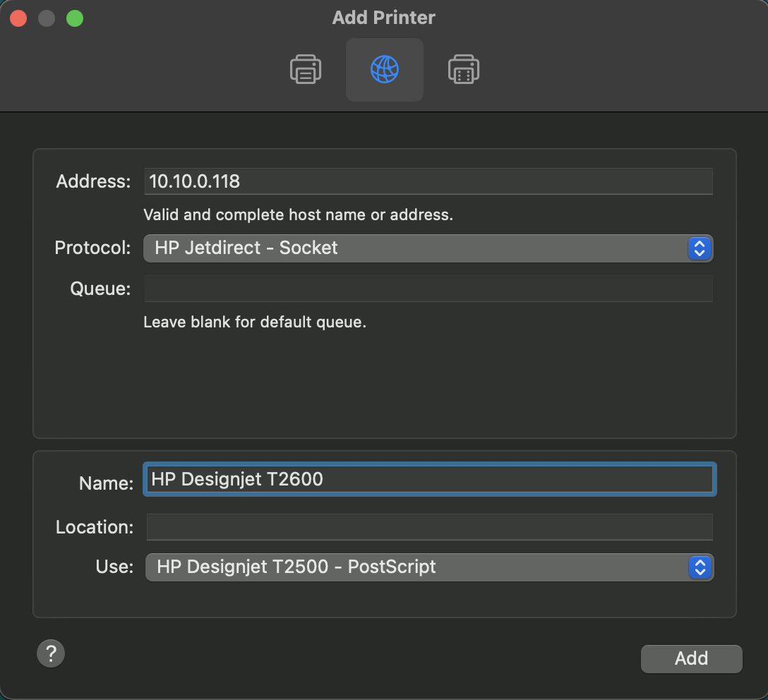Click into the empty Queue field

[428, 289]
